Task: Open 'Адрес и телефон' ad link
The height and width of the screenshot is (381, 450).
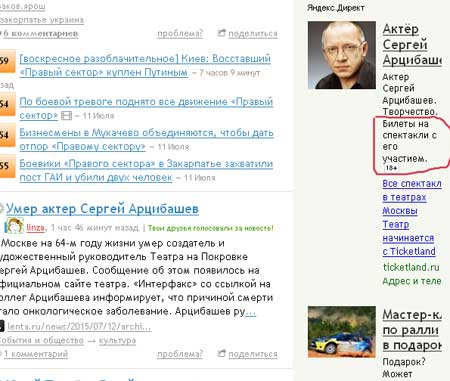Action: click(x=412, y=281)
